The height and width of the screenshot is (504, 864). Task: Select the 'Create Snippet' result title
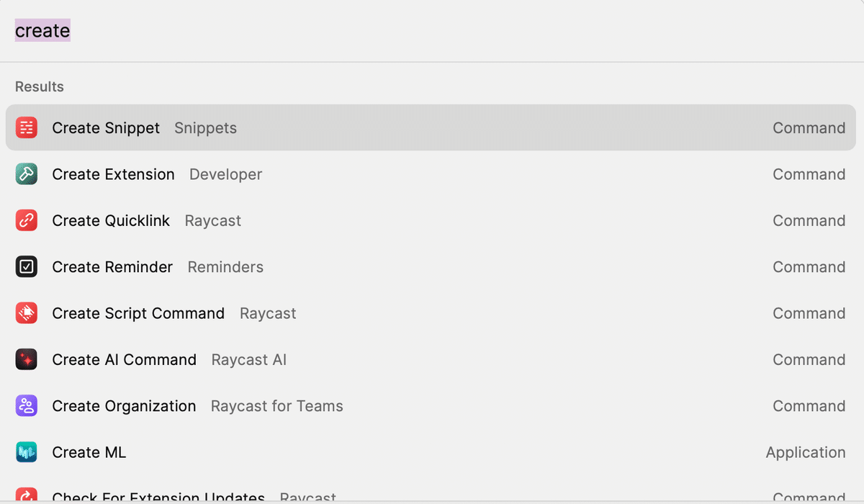[x=106, y=128]
